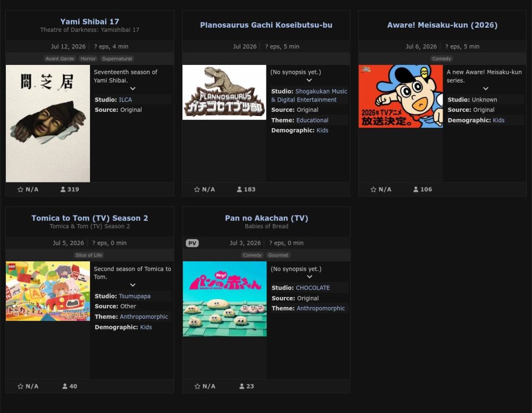Open Anthropomorphic theme link on Pan no Akachan
532x413 pixels.
(321, 308)
